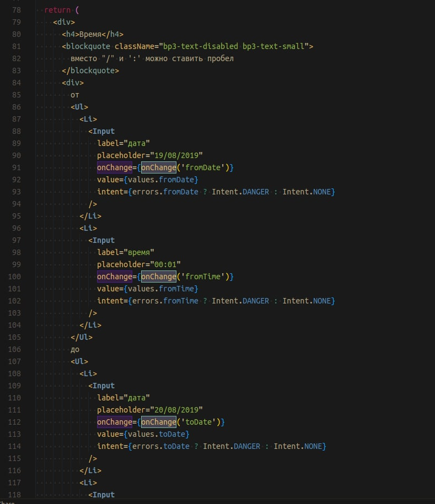
Task: Click the <Li> tag on line 117
Action: (88, 483)
